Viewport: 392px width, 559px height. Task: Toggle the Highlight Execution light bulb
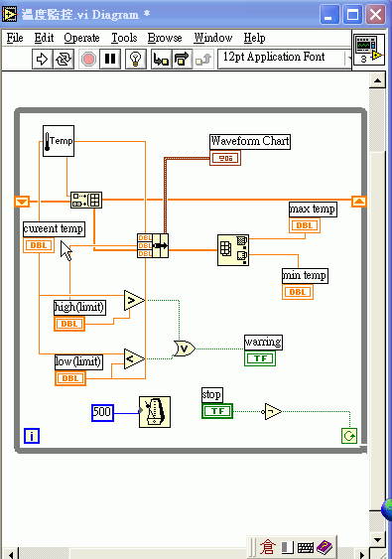tap(135, 59)
